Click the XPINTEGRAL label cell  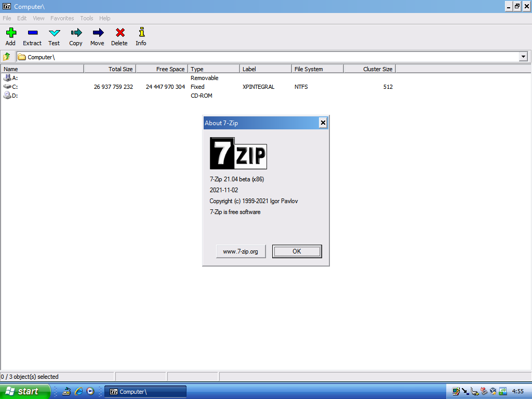point(259,87)
